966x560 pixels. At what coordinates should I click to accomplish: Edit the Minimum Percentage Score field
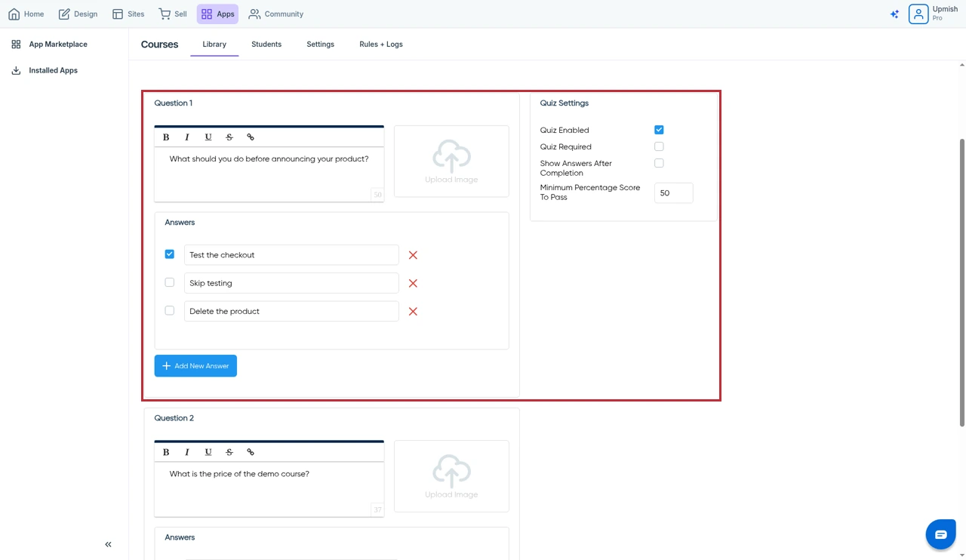click(673, 193)
